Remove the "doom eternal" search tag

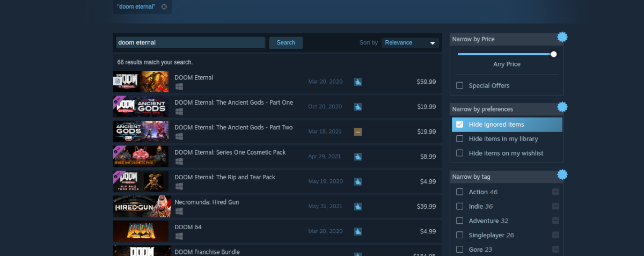(164, 7)
